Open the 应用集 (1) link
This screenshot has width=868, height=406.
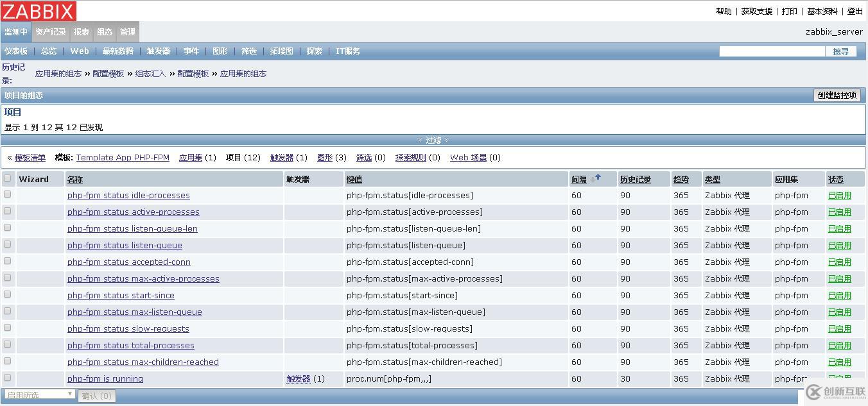(191, 158)
